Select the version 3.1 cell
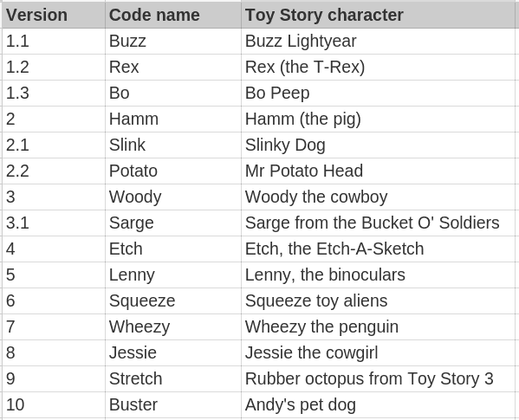519x420 pixels. coord(54,223)
